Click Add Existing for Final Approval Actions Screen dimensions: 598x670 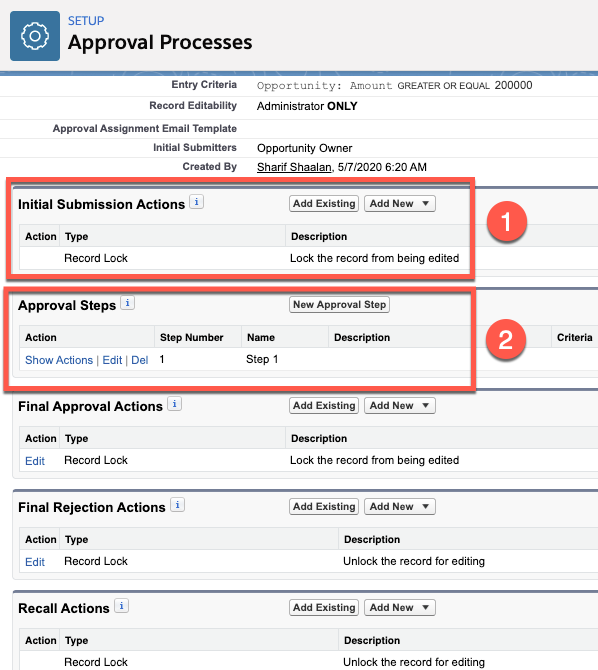pos(324,406)
